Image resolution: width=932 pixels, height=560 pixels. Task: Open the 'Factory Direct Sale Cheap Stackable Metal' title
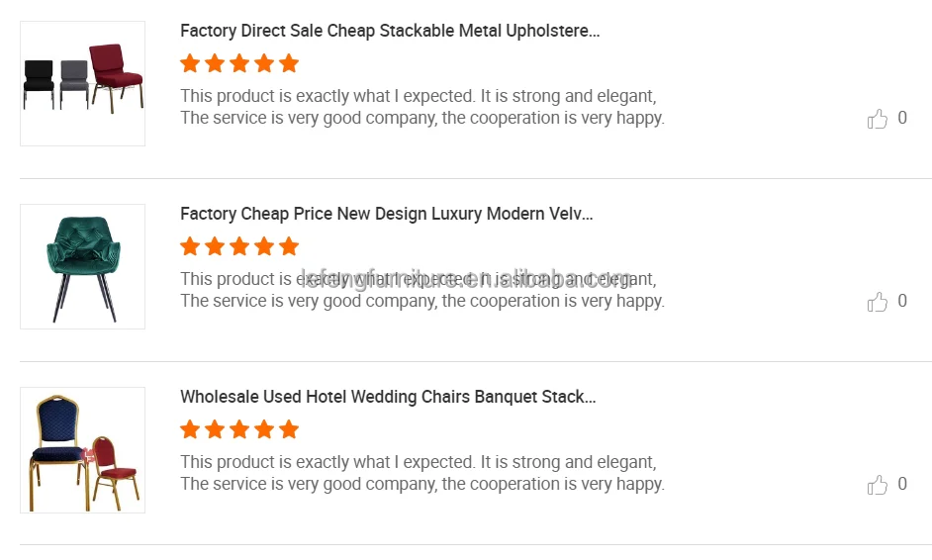(390, 31)
